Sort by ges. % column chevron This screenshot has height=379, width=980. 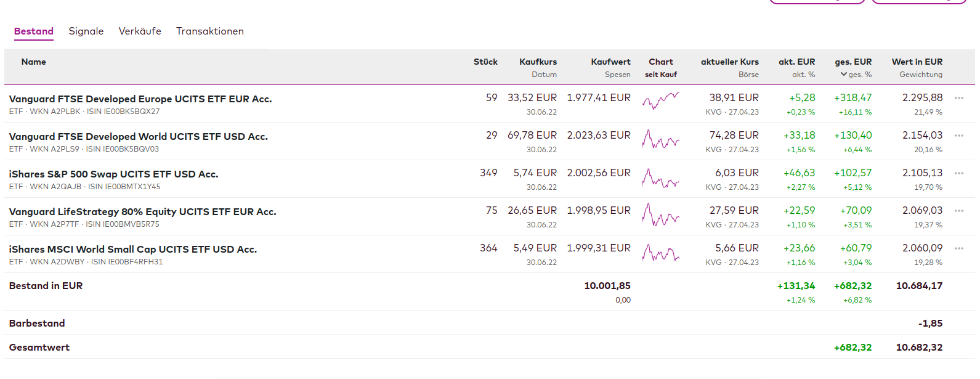coord(844,75)
